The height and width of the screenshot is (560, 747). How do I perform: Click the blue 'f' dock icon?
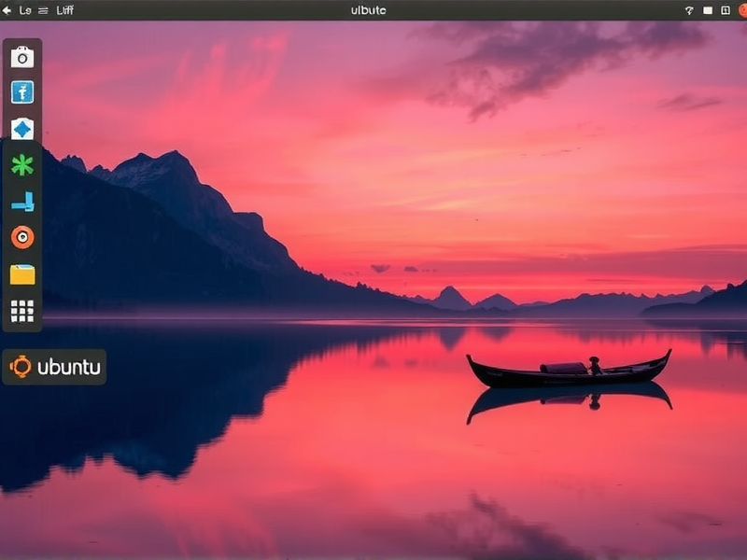coord(22,91)
